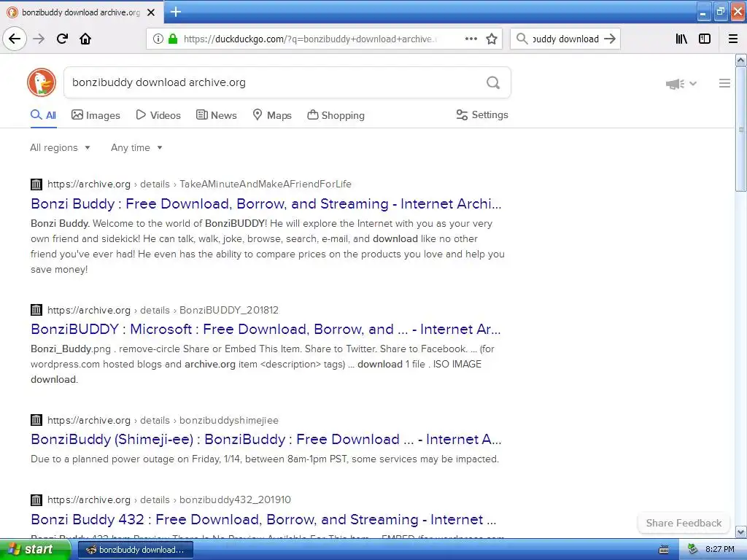Open a new browser tab
747x560 pixels.
point(175,12)
